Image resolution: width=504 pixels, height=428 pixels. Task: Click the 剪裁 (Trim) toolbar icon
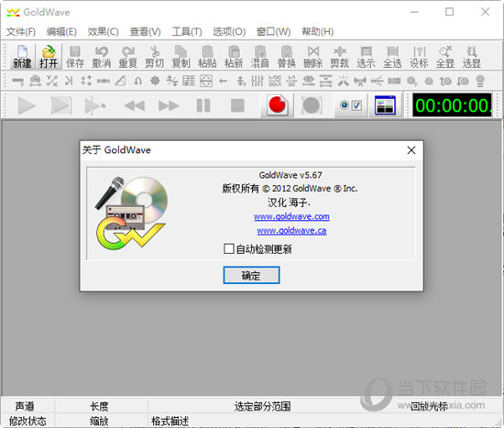tap(339, 57)
